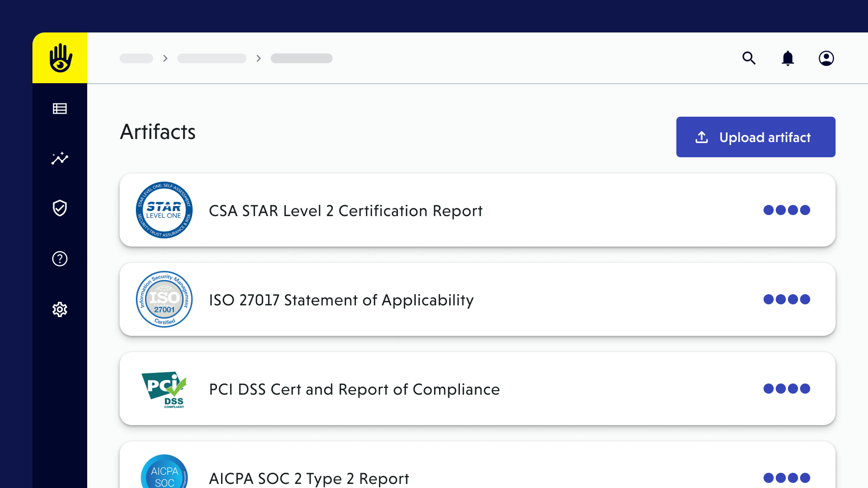Open options dots for PCI DSS report

pyautogui.click(x=786, y=389)
